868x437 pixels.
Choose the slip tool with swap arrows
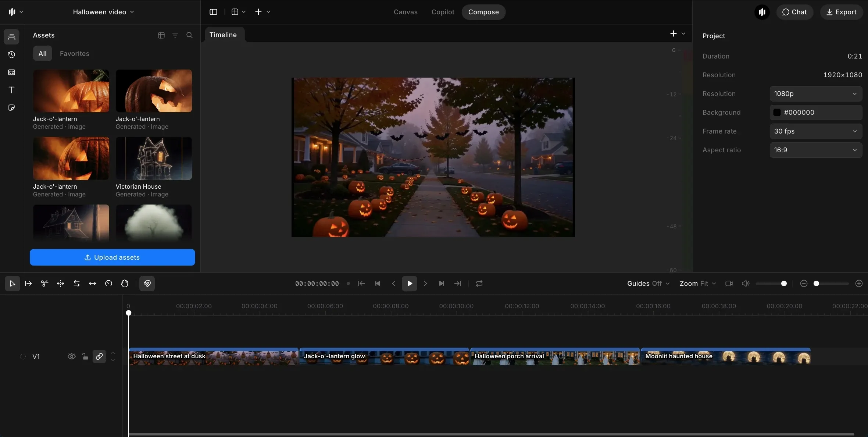(76, 284)
